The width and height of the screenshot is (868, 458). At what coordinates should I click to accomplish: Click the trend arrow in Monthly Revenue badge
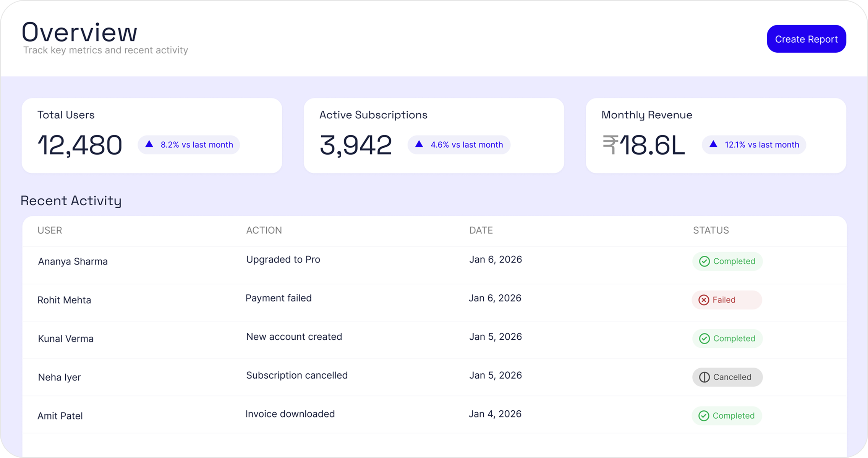click(713, 145)
